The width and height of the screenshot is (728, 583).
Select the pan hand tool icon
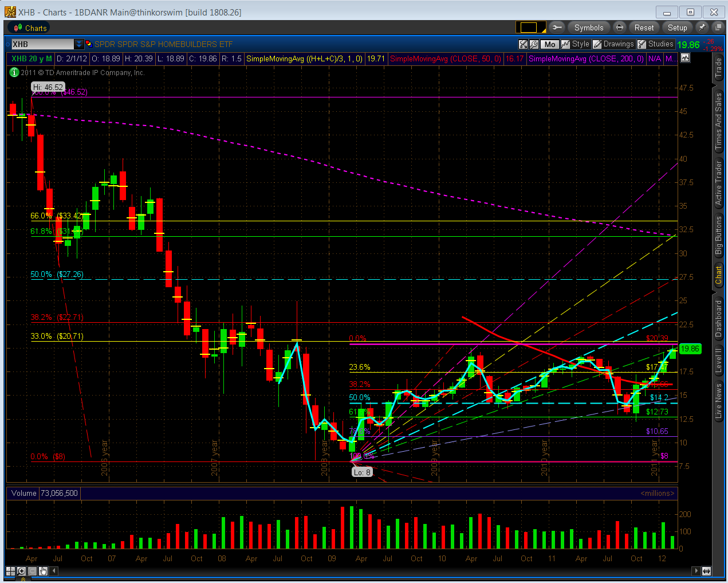pos(43,571)
